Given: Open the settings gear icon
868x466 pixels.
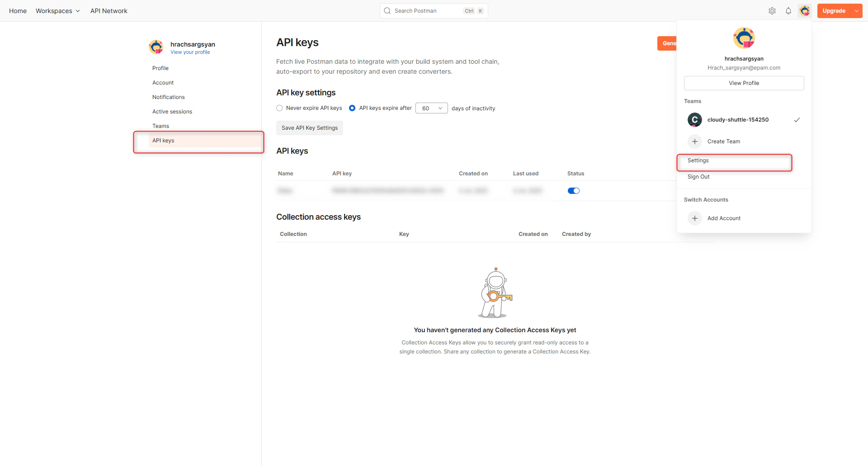Looking at the screenshot, I should click(x=772, y=10).
